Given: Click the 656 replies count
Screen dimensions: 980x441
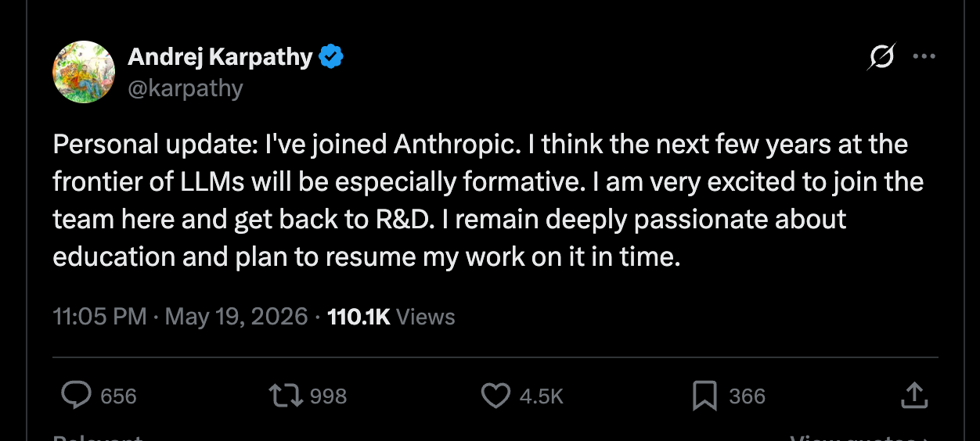Looking at the screenshot, I should 119,396.
